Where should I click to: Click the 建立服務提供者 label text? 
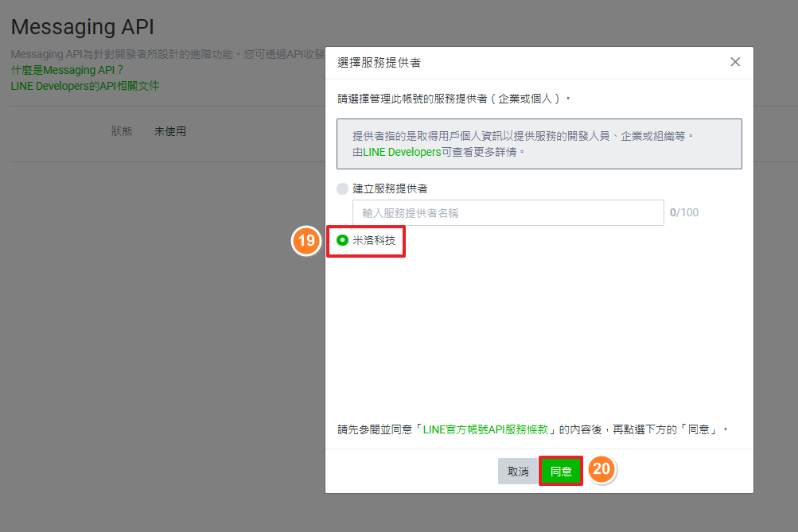pos(391,188)
